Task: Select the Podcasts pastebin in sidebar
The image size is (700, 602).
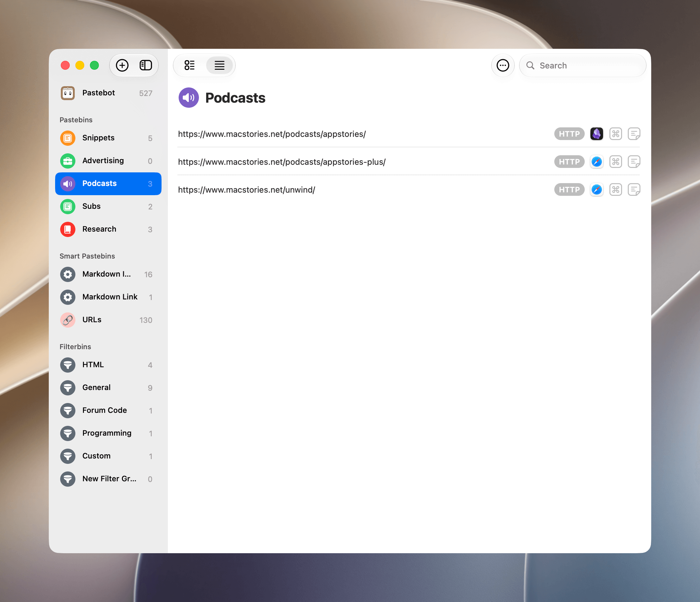Action: pos(108,183)
